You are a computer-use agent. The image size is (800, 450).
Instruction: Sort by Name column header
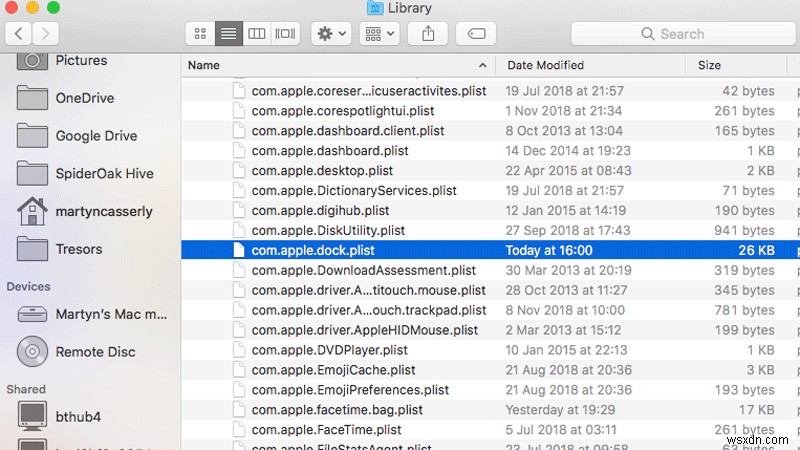(204, 65)
